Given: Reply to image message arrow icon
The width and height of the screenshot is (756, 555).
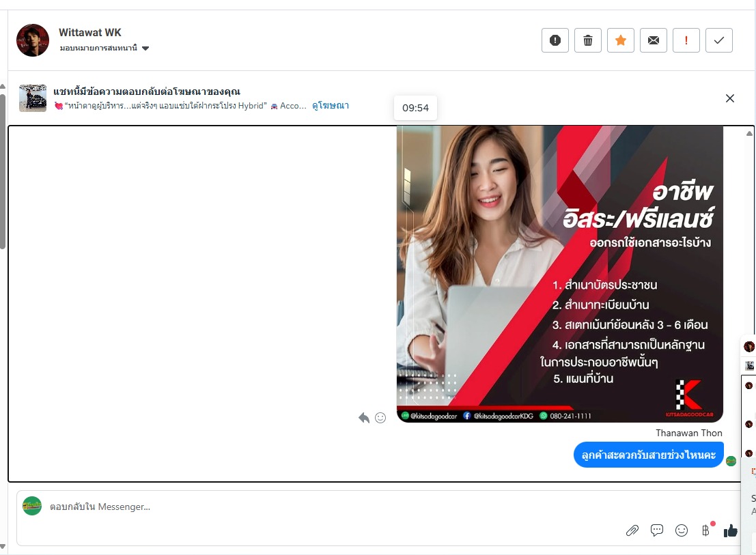Looking at the screenshot, I should (x=364, y=418).
